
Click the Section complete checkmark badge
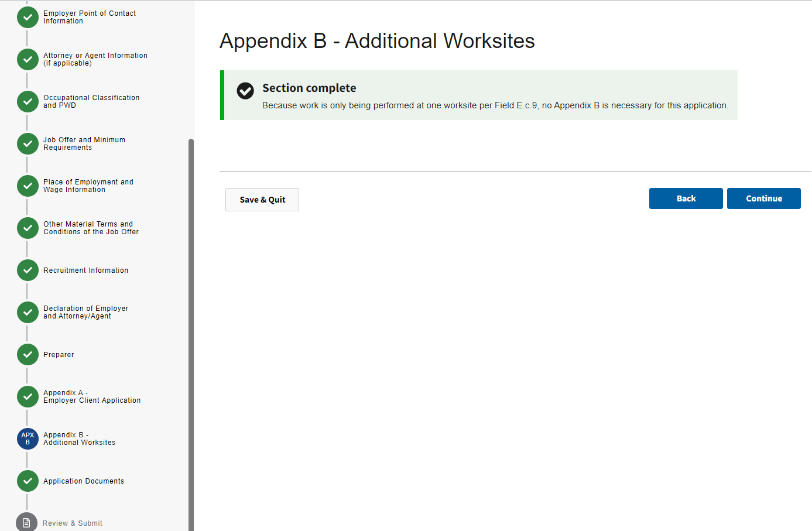tap(245, 91)
